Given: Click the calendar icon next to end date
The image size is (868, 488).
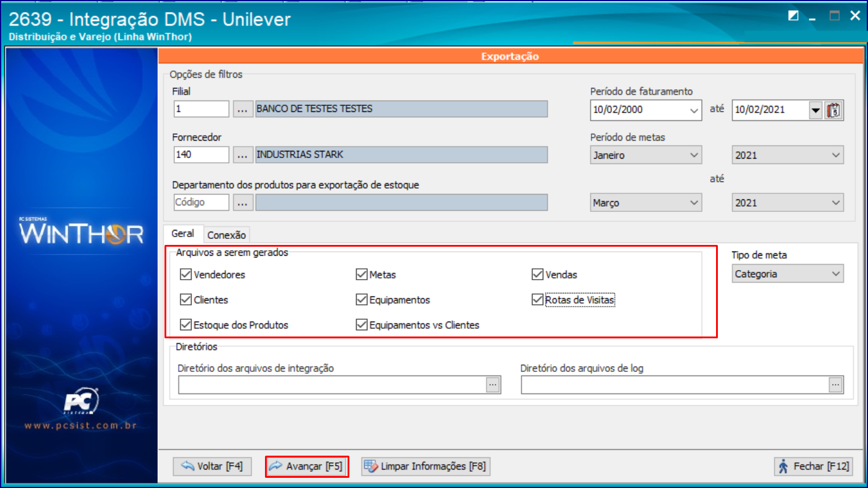Looking at the screenshot, I should pos(834,110).
